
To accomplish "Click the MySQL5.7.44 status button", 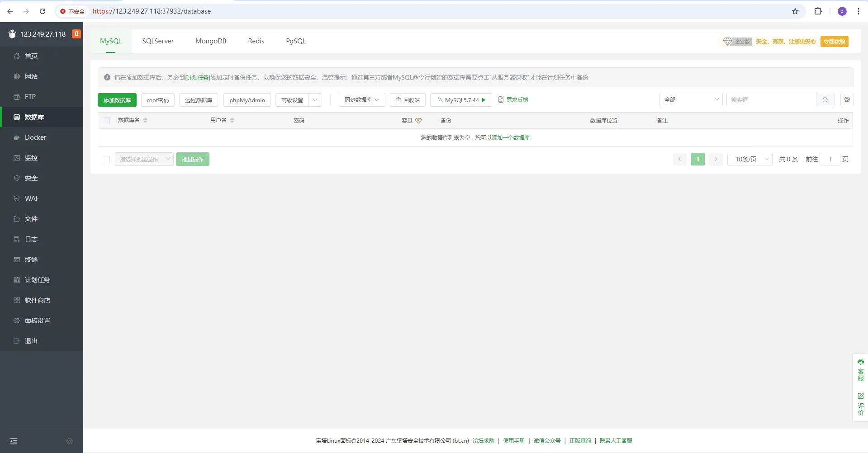I will [x=461, y=100].
